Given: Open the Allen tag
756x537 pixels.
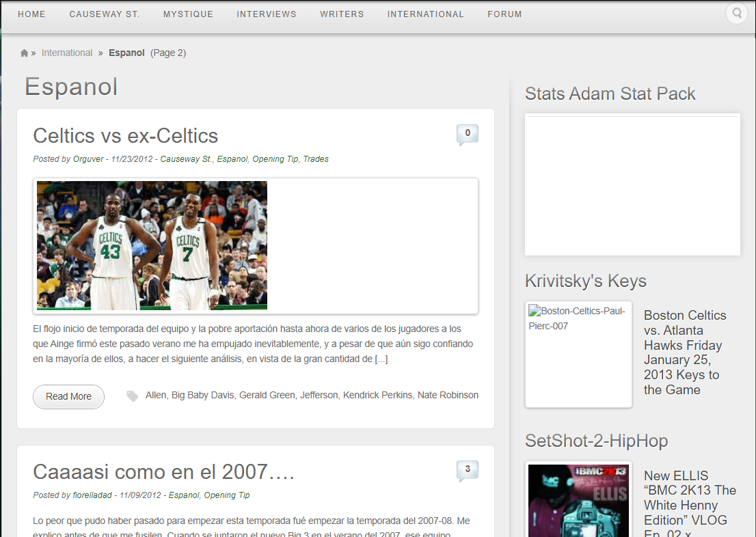Looking at the screenshot, I should coord(156,396).
